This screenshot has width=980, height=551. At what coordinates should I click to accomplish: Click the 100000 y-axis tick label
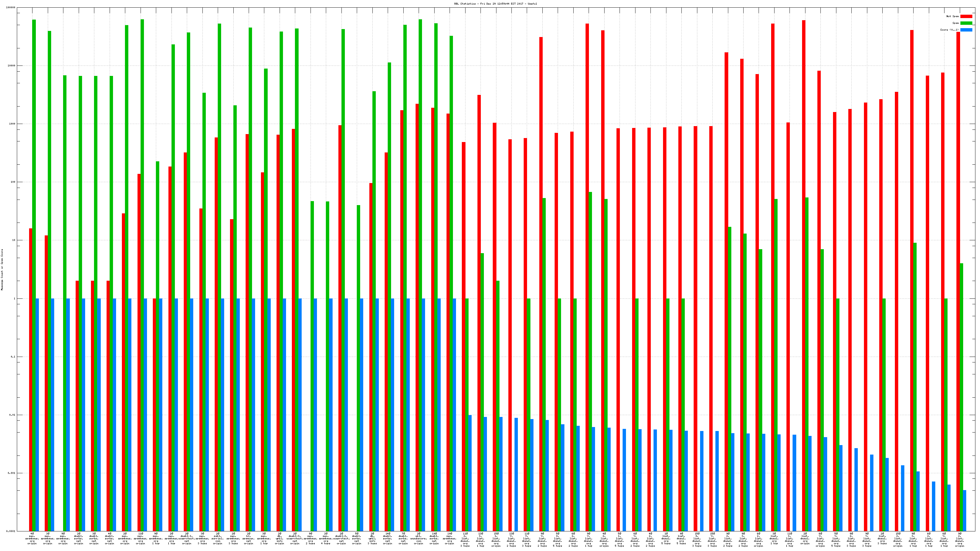(x=11, y=8)
